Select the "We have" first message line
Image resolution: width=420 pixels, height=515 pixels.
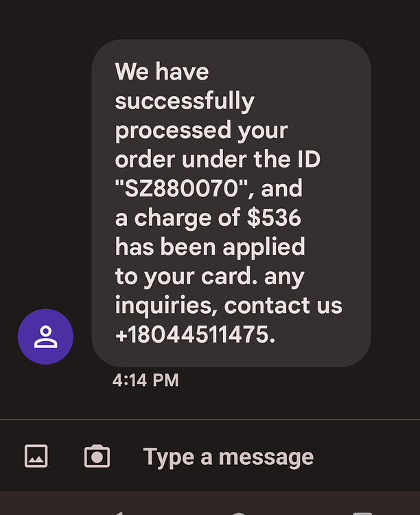tap(162, 71)
